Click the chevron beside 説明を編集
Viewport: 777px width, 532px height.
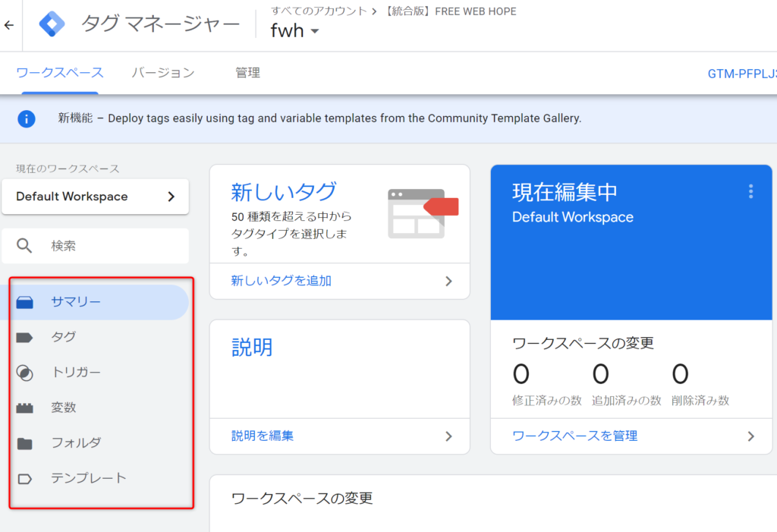[448, 436]
